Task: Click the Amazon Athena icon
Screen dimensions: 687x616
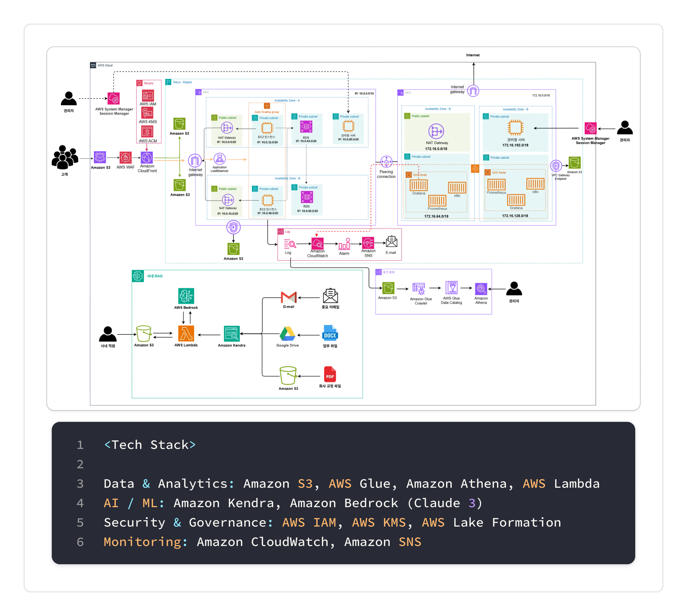Action: (481, 289)
